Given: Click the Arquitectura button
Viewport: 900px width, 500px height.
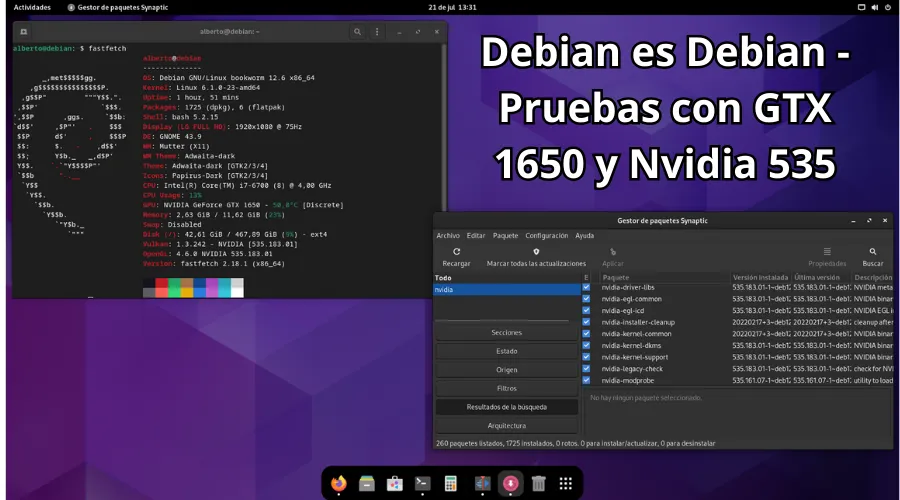Looking at the screenshot, I should pos(506,425).
